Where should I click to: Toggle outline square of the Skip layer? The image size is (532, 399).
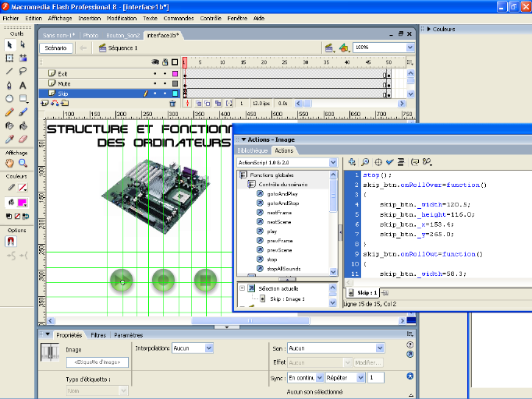click(x=176, y=94)
